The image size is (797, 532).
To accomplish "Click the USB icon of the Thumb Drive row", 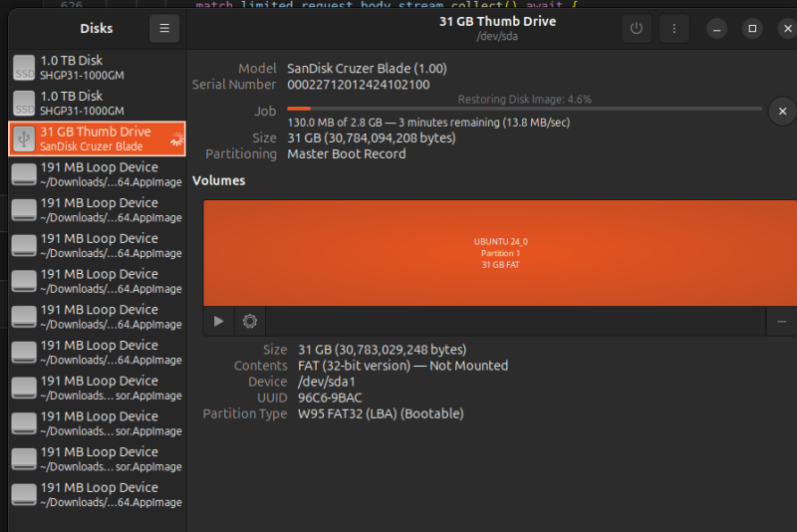I will pos(24,138).
